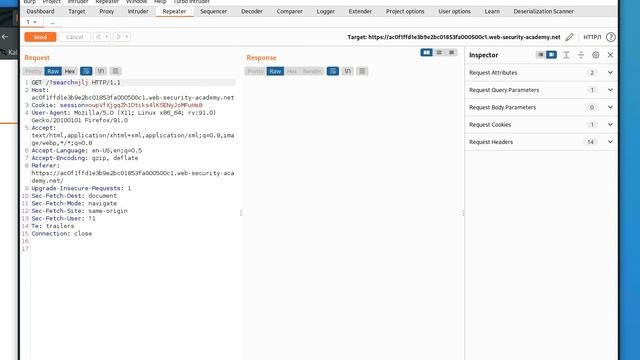Screen dimensions: 640x360
Task: Go to previous request in history
Action: (98, 37)
